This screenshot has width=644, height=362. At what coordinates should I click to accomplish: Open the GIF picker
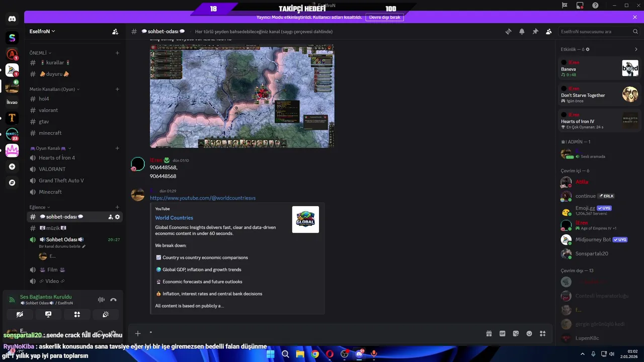(x=502, y=333)
